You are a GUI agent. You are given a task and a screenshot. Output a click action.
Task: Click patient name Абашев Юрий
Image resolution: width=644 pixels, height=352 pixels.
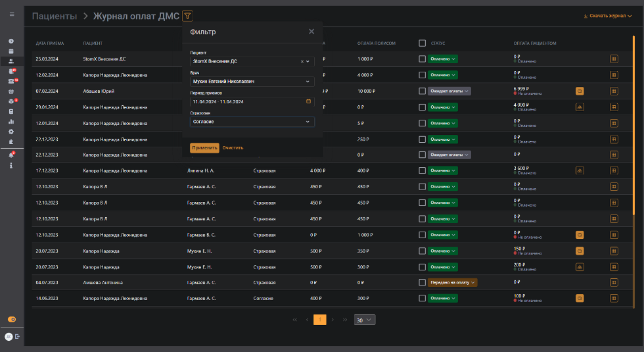(x=99, y=91)
